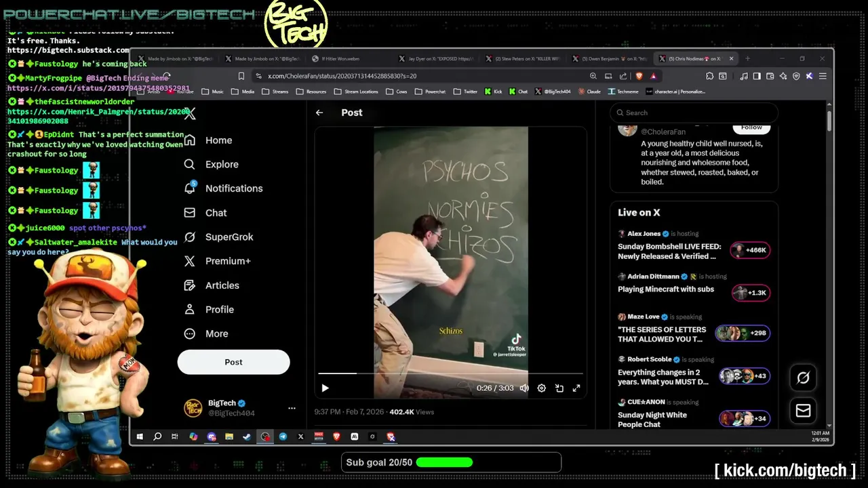Open the floating messages envelope button
Viewport: 868px width, 488px height.
tap(804, 410)
